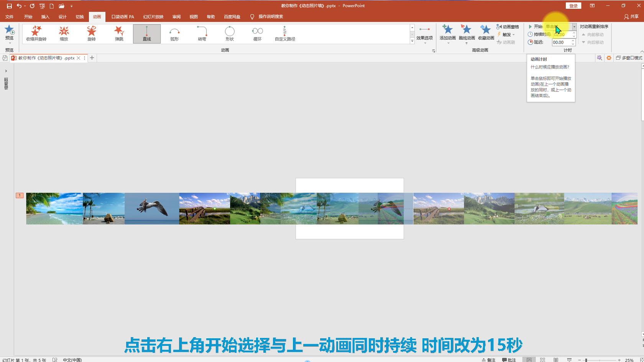Increase the 持续时间 duration with up arrow
The height and width of the screenshot is (362, 644).
coord(574,33)
